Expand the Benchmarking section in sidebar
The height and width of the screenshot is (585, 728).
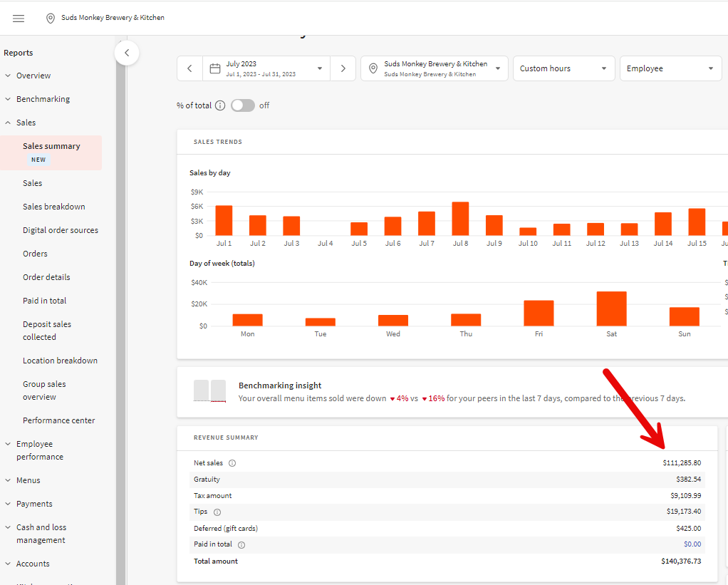[x=43, y=99]
